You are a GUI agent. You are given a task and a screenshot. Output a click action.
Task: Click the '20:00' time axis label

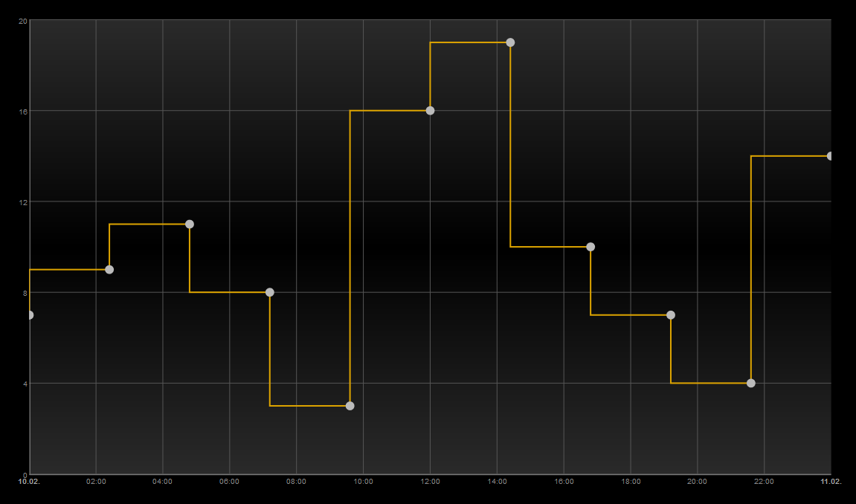pos(697,482)
